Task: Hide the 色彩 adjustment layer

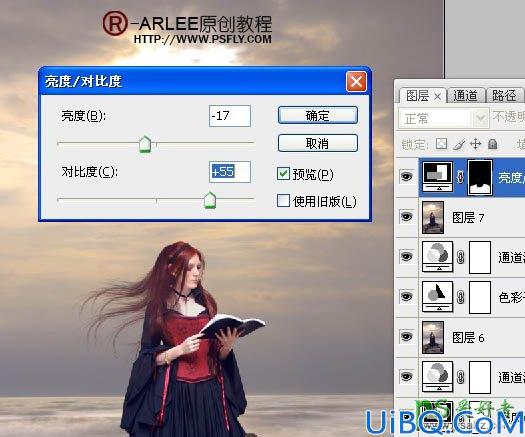Action: tap(406, 297)
